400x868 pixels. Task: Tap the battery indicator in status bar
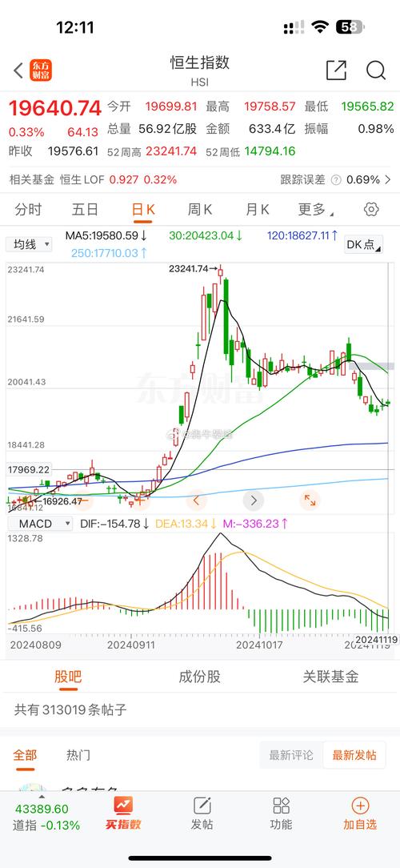(349, 26)
